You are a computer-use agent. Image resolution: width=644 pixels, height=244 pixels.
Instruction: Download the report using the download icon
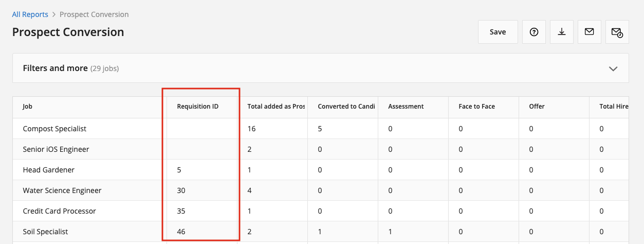click(562, 32)
